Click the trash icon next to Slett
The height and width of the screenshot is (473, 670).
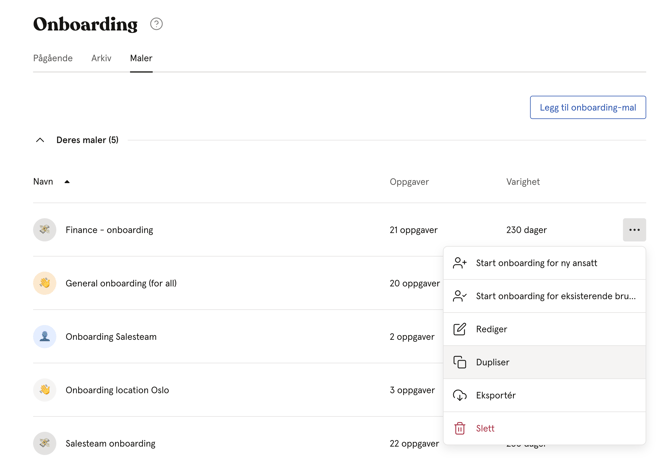[460, 429]
